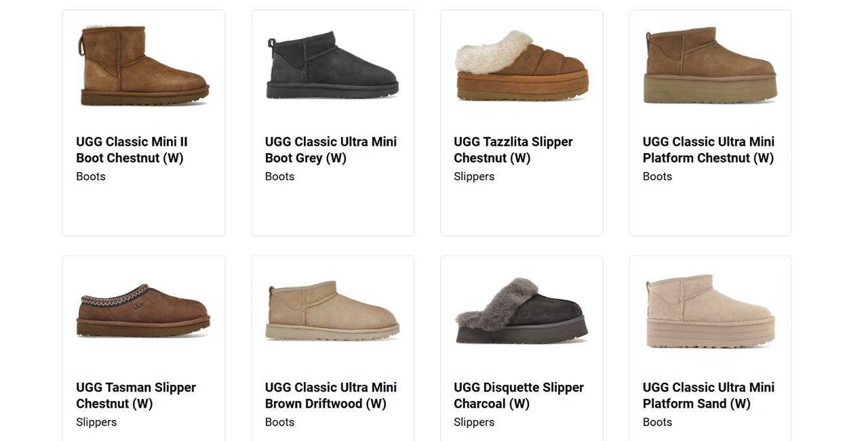Viewport: 868px width, 441px height.
Task: Select the Tazzlita Slipper Chestnut product image
Action: pos(521,66)
